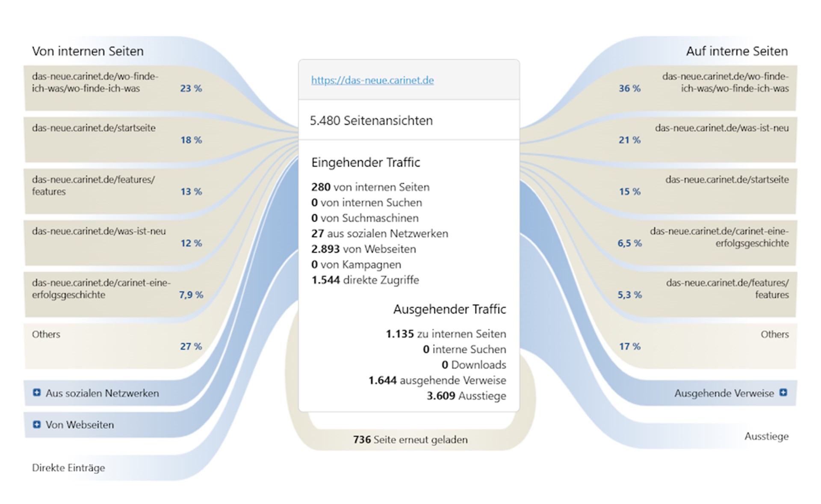Viewport: 821px width, 504px height.
Task: Click the 'Direkte Einträge' label
Action: tap(68, 468)
